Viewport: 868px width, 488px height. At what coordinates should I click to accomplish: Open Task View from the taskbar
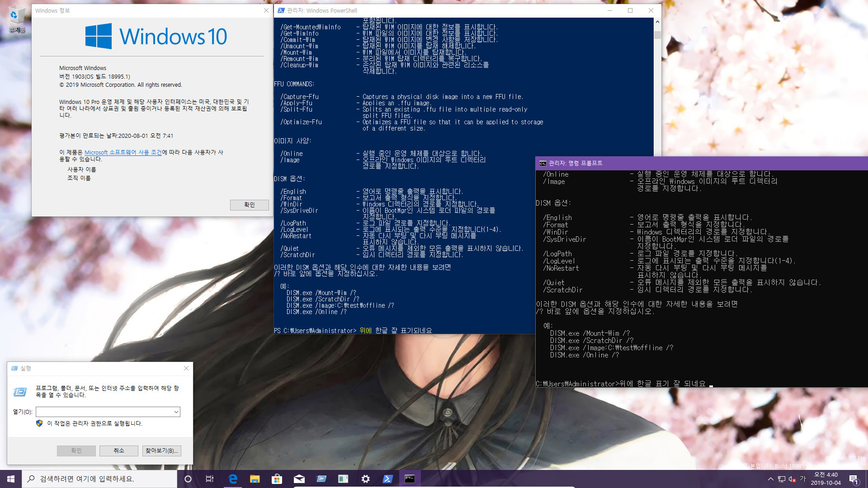pos(210,479)
